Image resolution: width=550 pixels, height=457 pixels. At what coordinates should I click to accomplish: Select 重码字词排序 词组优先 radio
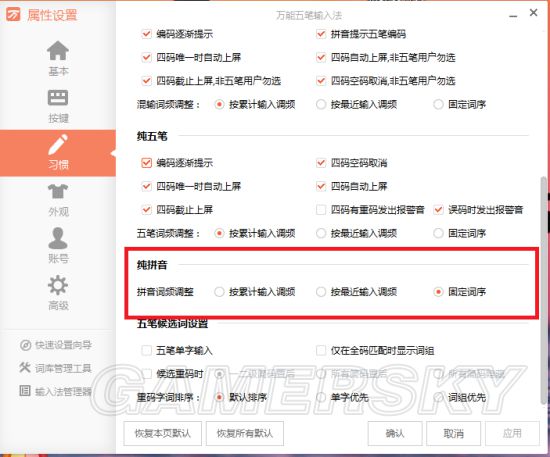point(438,397)
